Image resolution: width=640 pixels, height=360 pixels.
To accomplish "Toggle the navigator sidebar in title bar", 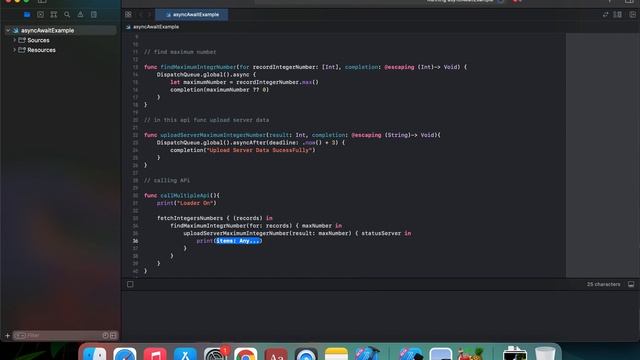I will [x=42, y=1].
